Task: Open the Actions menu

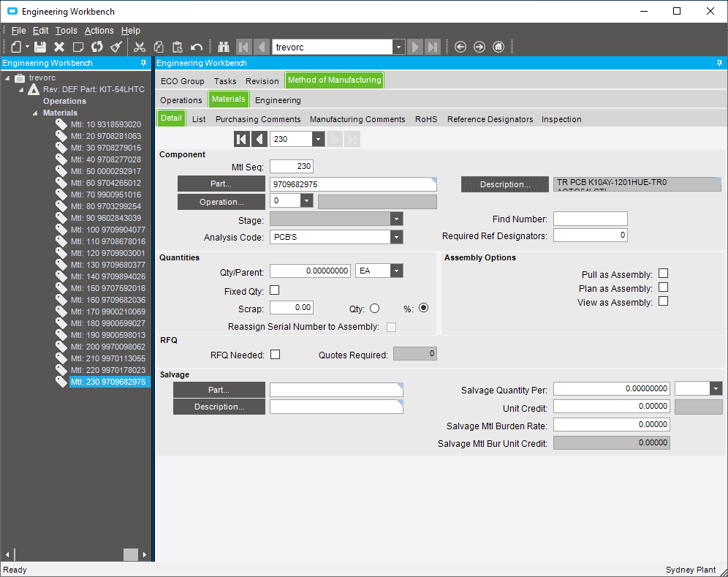Action: coord(99,31)
